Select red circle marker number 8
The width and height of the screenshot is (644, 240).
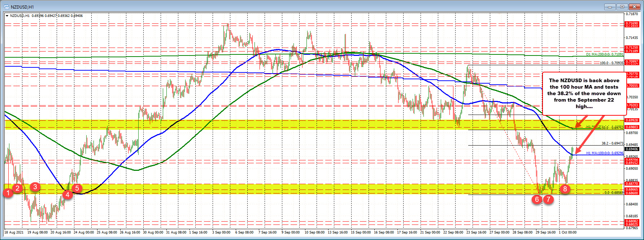point(565,188)
